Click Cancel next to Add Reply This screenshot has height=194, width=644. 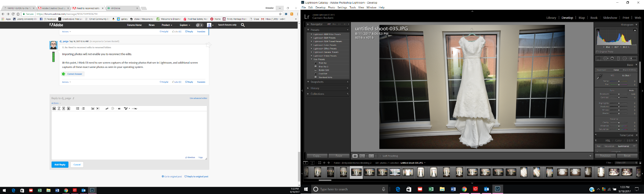pos(77,165)
